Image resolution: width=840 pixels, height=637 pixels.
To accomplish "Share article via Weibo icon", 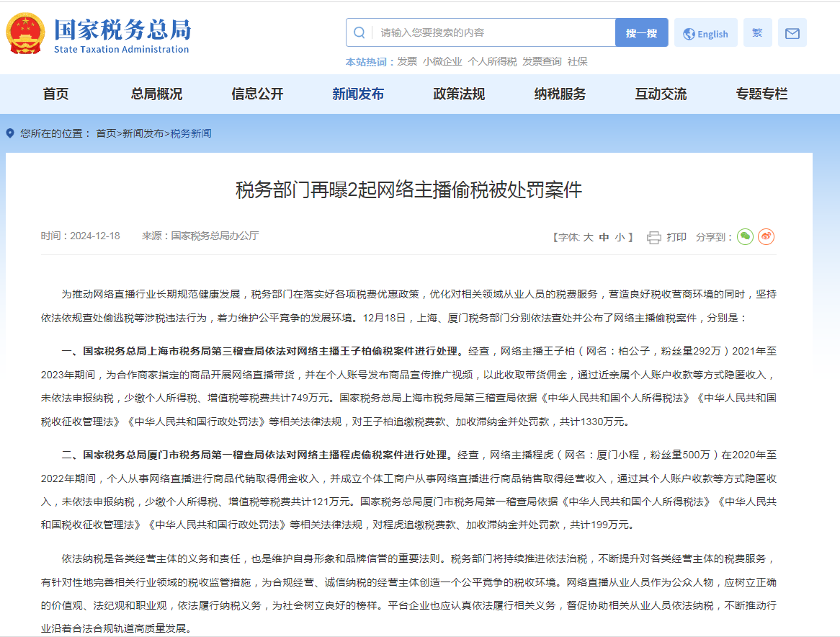I will [766, 236].
